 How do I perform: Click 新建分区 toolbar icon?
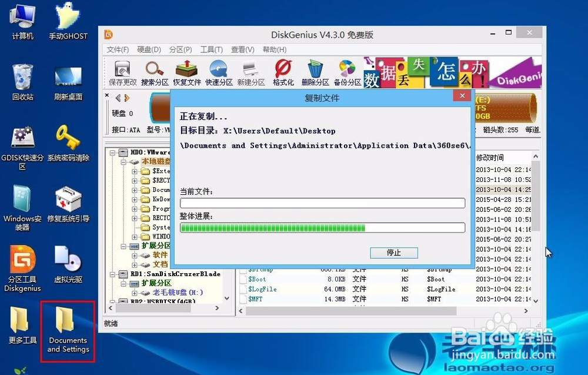[251, 73]
